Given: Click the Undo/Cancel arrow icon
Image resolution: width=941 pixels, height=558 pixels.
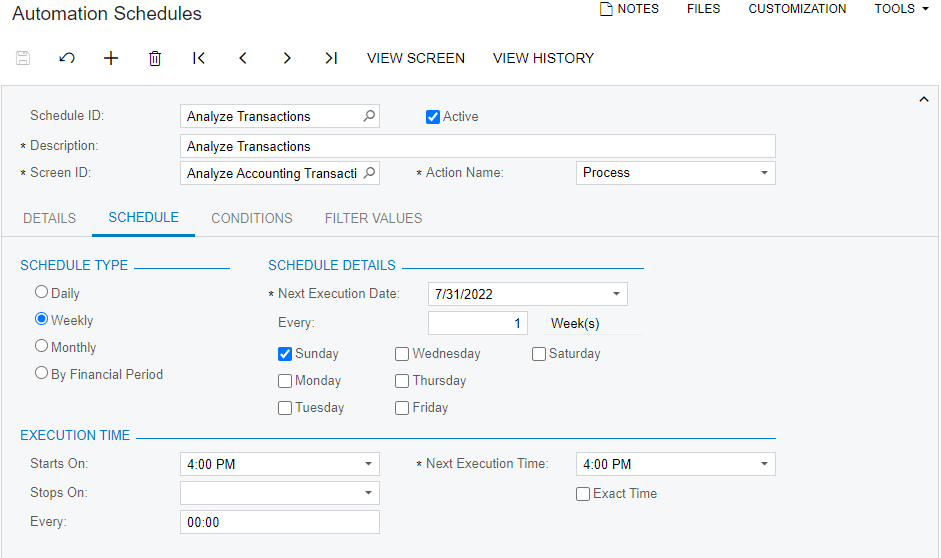Looking at the screenshot, I should [67, 58].
